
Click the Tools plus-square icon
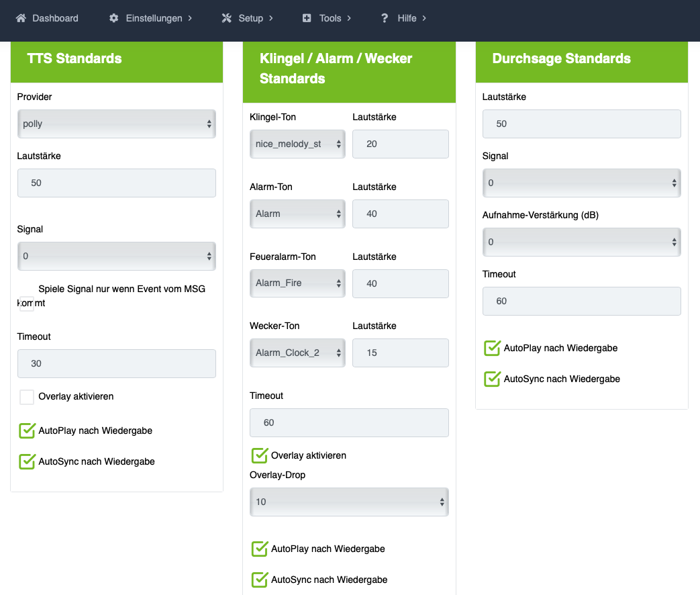[x=307, y=18]
